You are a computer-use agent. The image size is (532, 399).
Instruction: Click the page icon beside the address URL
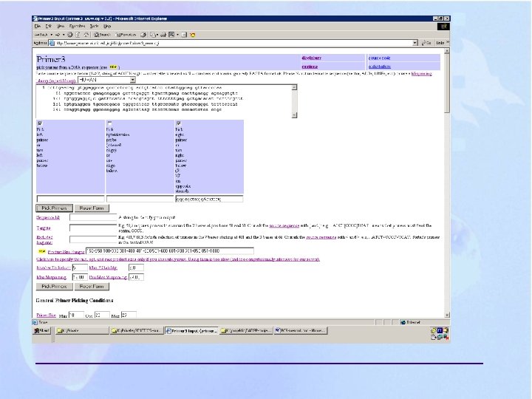(52, 43)
